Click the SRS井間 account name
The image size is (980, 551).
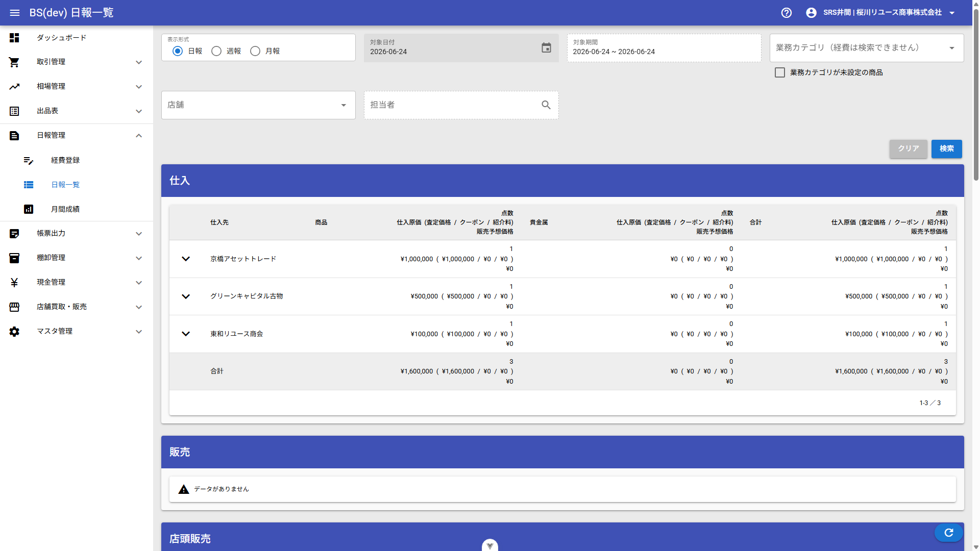pos(882,13)
